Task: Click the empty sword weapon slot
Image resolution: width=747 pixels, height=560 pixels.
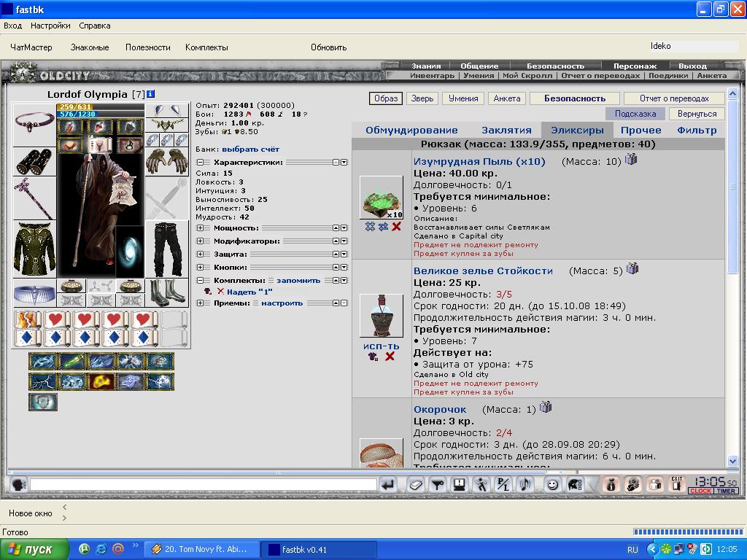Action: point(167,198)
